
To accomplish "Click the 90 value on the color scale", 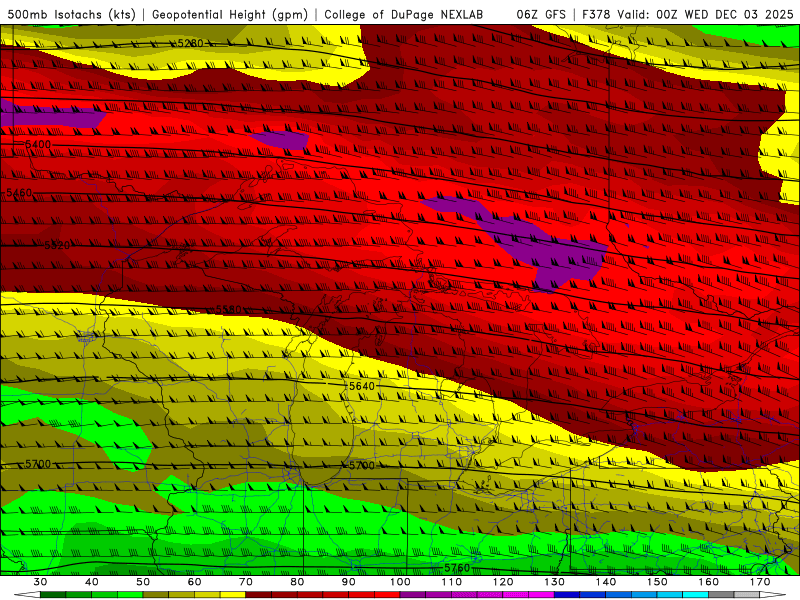I will [348, 582].
